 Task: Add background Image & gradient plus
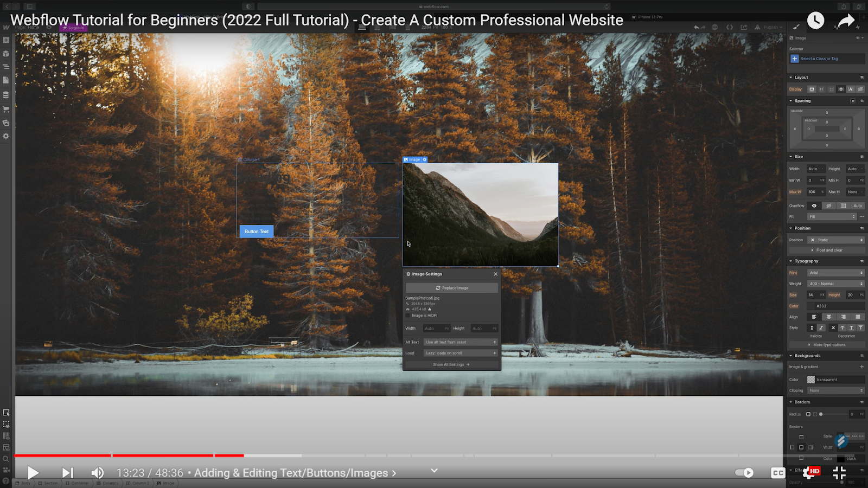(x=861, y=367)
